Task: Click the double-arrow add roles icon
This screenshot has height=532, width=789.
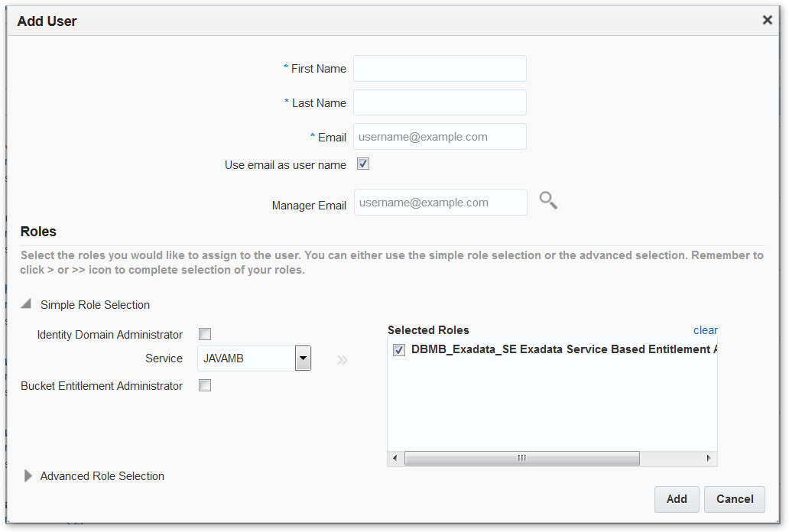Action: [x=343, y=359]
